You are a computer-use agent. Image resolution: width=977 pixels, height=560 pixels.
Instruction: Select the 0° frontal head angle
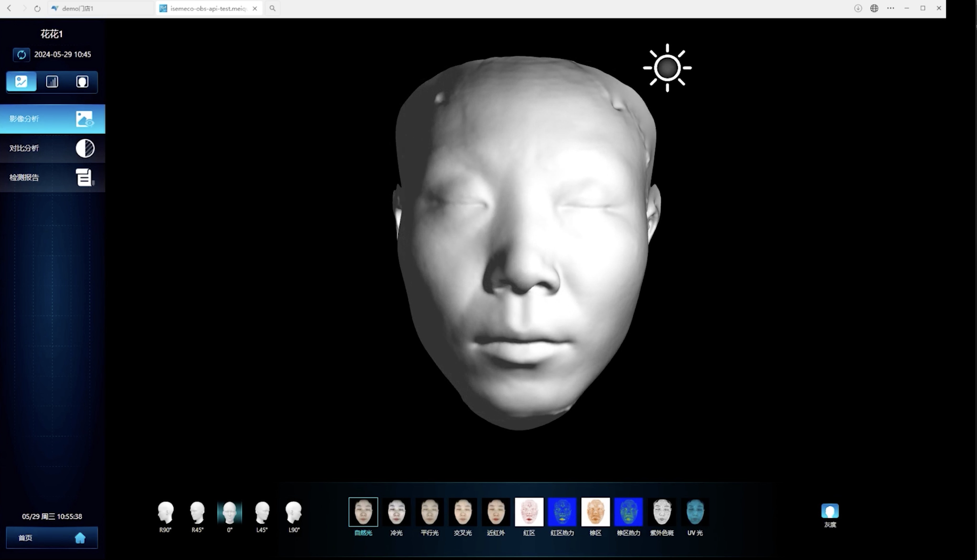click(230, 517)
